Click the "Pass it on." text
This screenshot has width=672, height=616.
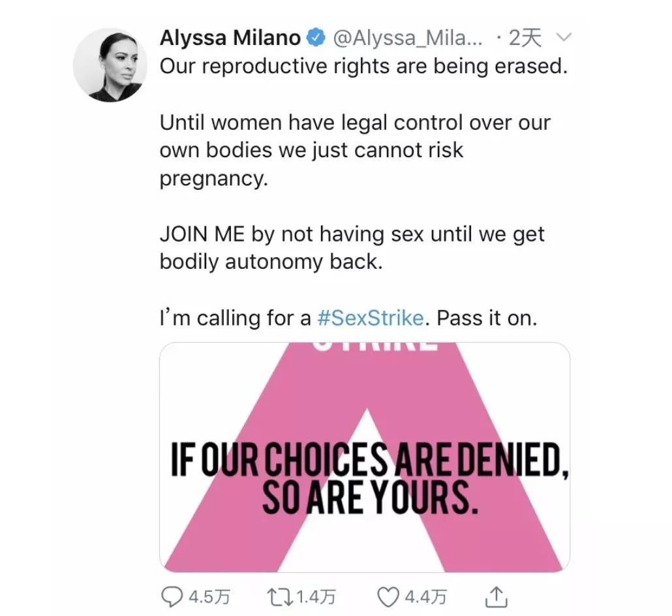coord(487,318)
